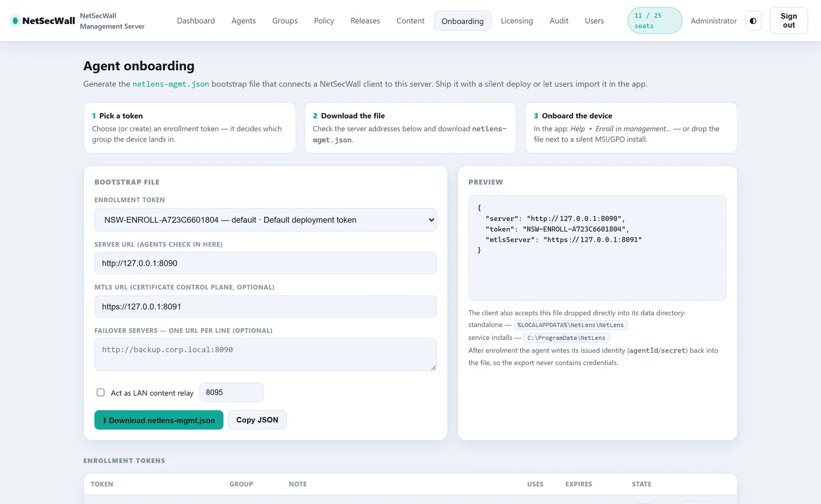Click the 11 / 25 seats badge
The width and height of the screenshot is (821, 504).
coord(655,21)
